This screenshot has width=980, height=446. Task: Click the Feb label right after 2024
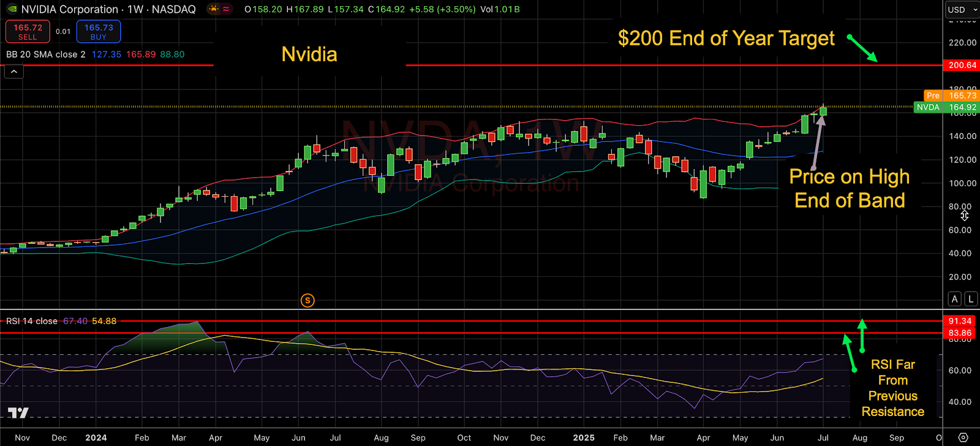142,437
